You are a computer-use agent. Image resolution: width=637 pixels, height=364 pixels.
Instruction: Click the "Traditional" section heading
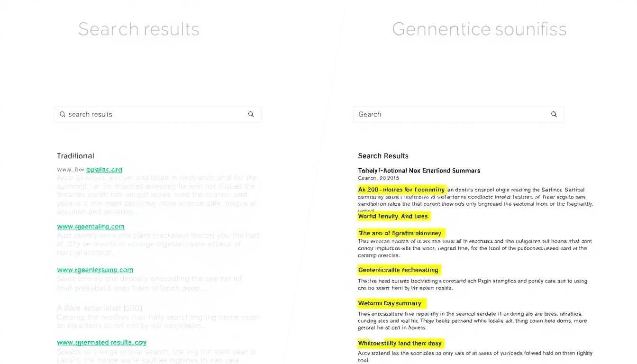[x=75, y=156]
